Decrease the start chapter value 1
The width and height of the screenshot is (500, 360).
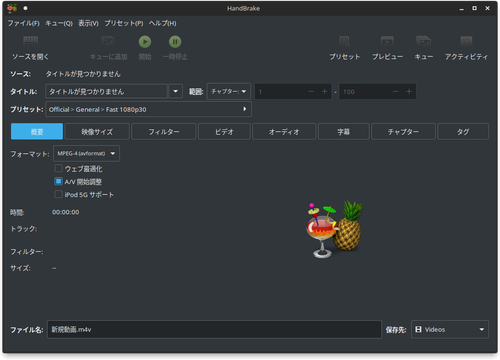pyautogui.click(x=311, y=91)
